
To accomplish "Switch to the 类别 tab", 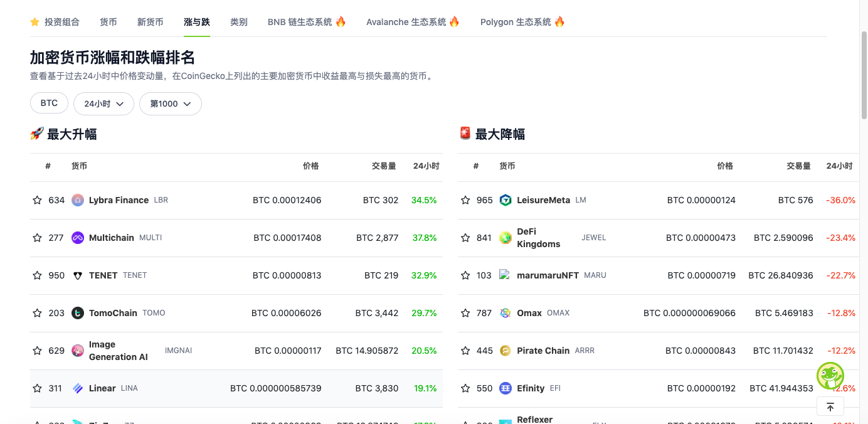I will 238,22.
